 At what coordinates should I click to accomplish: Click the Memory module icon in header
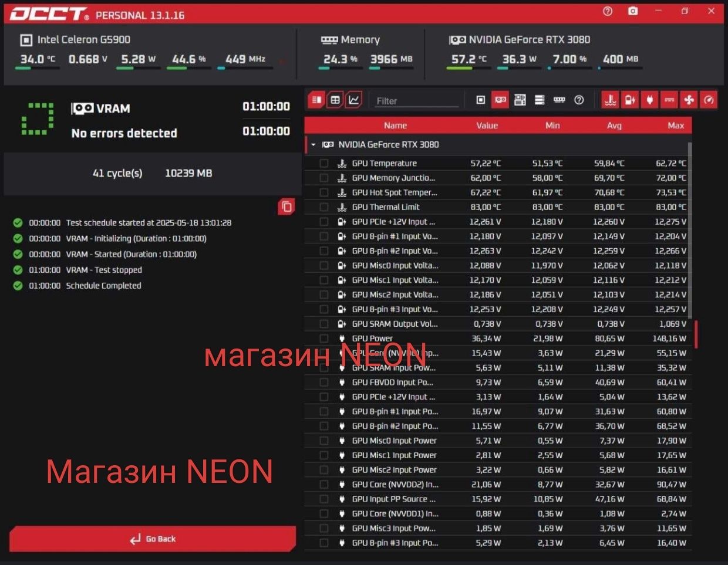329,40
